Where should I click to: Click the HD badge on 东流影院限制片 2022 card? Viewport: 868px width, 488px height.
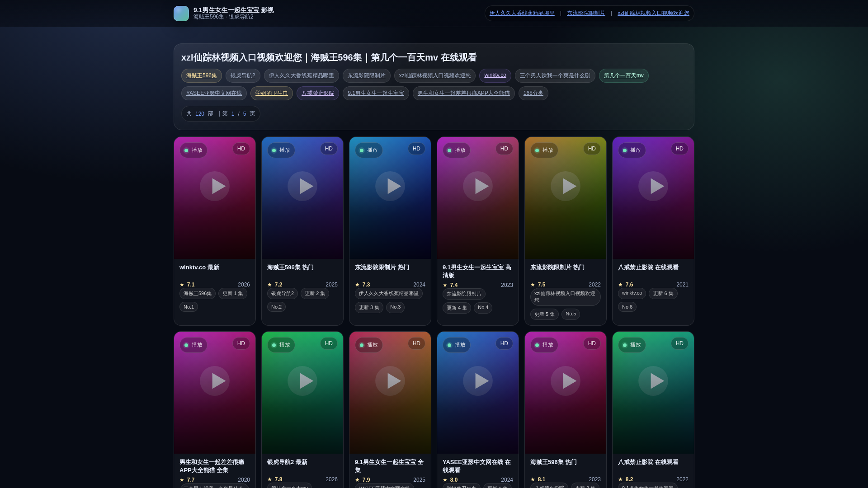coord(592,149)
